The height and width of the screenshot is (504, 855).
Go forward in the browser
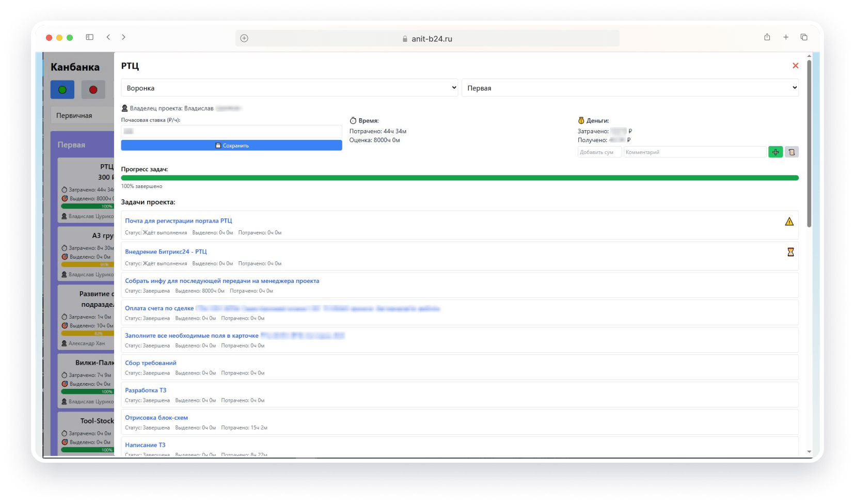[x=123, y=37]
